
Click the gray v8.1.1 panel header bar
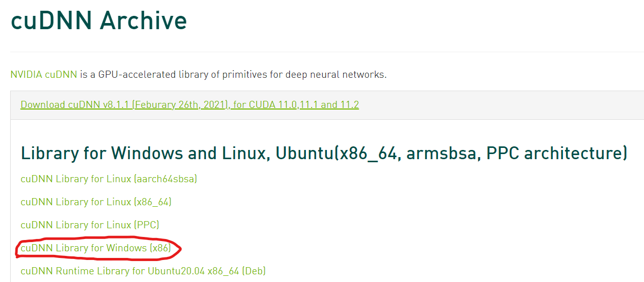pyautogui.click(x=327, y=105)
